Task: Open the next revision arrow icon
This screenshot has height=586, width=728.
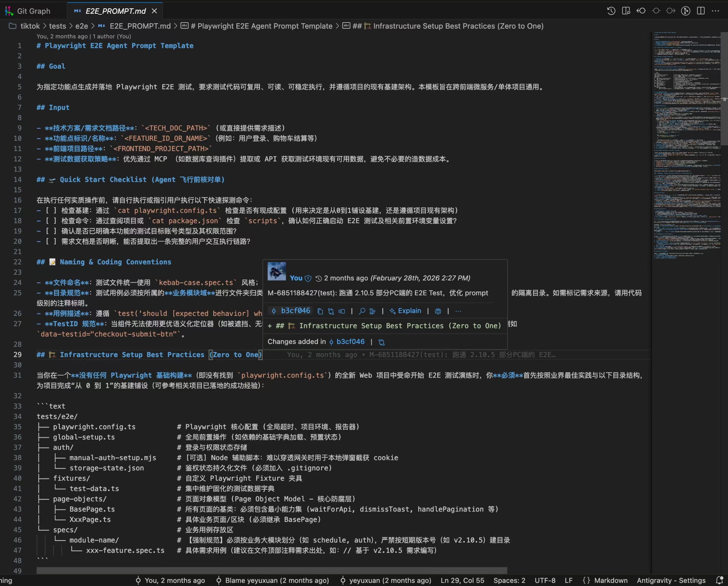Action: [671, 11]
